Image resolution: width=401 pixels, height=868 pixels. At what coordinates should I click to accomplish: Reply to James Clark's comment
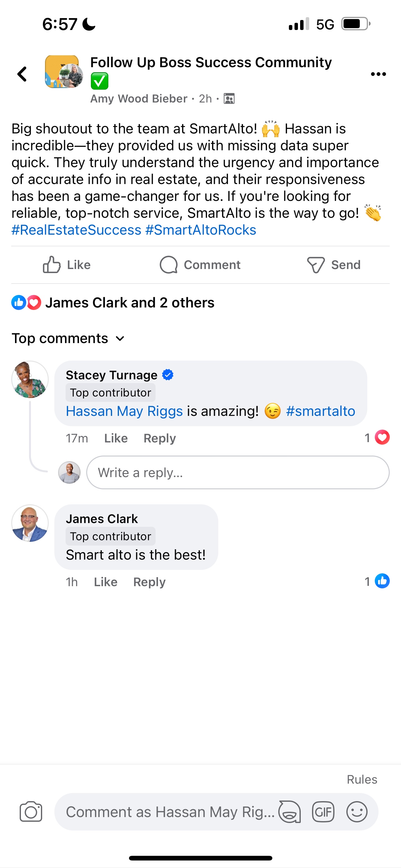pyautogui.click(x=149, y=582)
